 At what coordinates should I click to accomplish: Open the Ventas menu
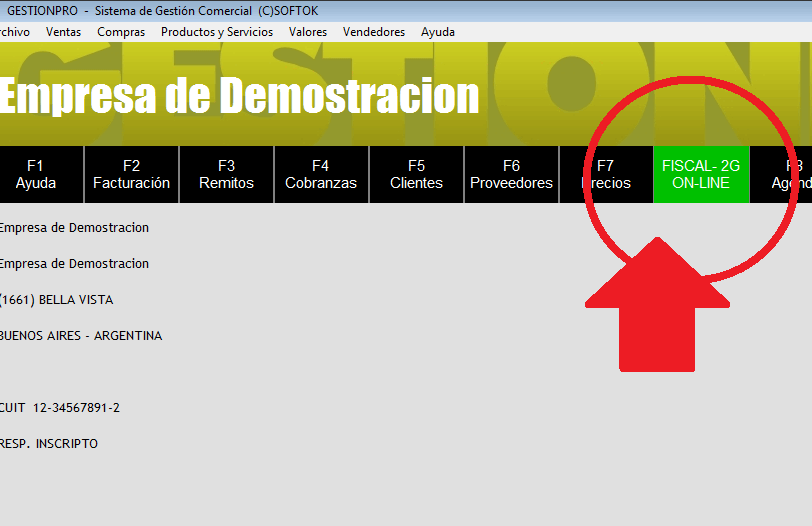click(x=63, y=32)
